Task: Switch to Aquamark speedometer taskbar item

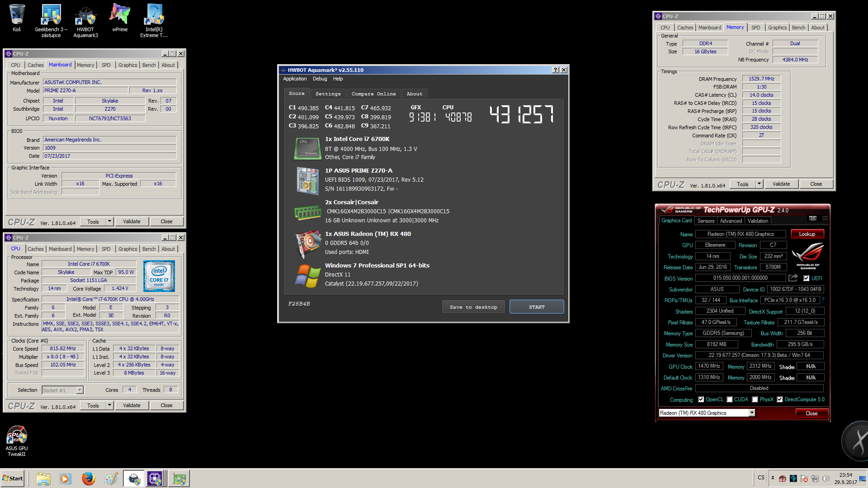Action: pyautogui.click(x=134, y=479)
